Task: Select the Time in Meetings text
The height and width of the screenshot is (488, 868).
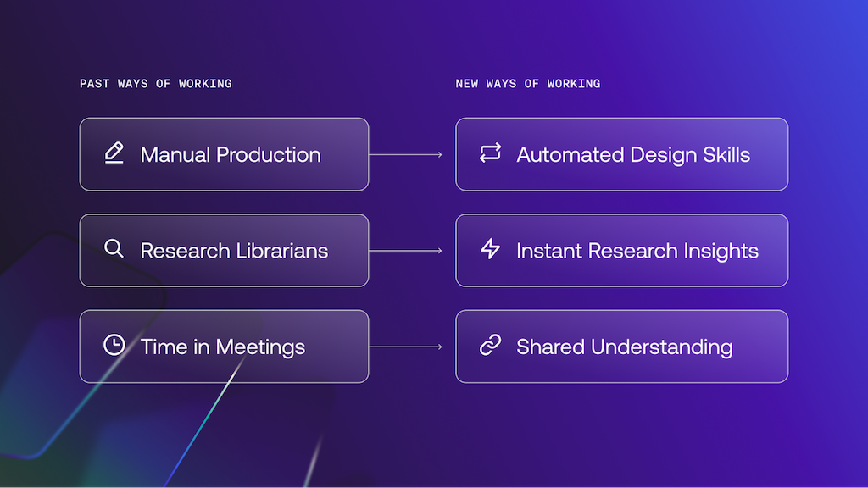Action: coord(223,347)
